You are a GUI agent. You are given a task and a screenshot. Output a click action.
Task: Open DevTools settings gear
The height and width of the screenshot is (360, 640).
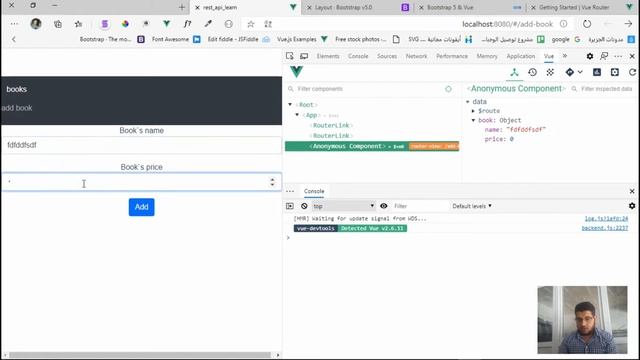point(590,56)
